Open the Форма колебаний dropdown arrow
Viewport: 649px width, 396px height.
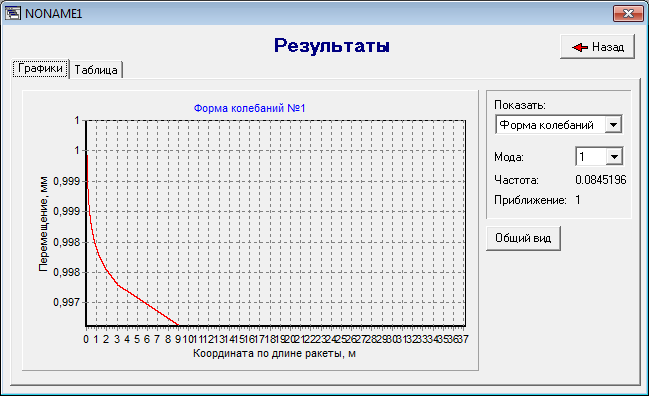click(613, 125)
